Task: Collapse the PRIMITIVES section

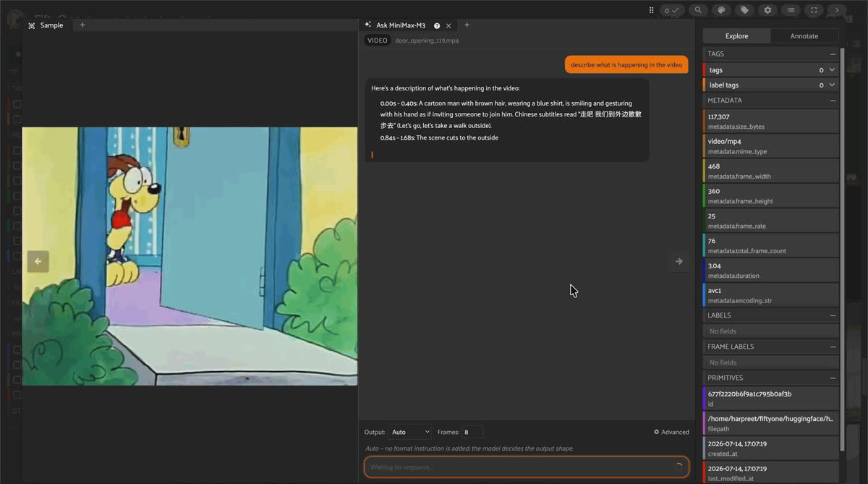Action: [x=833, y=378]
